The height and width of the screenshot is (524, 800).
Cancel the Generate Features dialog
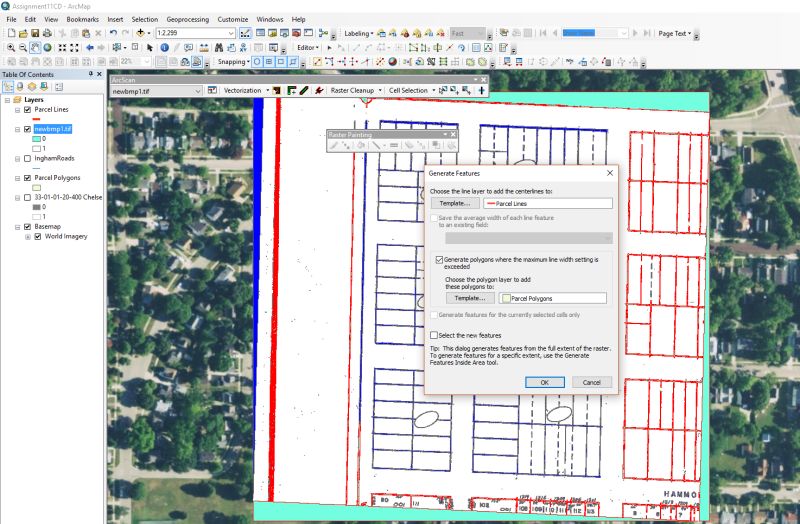pyautogui.click(x=592, y=382)
